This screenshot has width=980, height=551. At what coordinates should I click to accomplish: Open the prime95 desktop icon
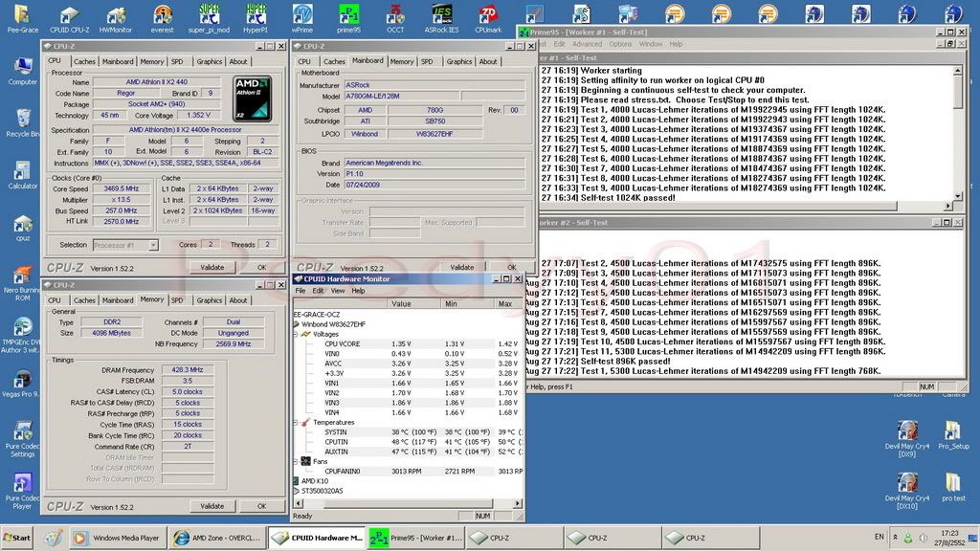pyautogui.click(x=348, y=19)
